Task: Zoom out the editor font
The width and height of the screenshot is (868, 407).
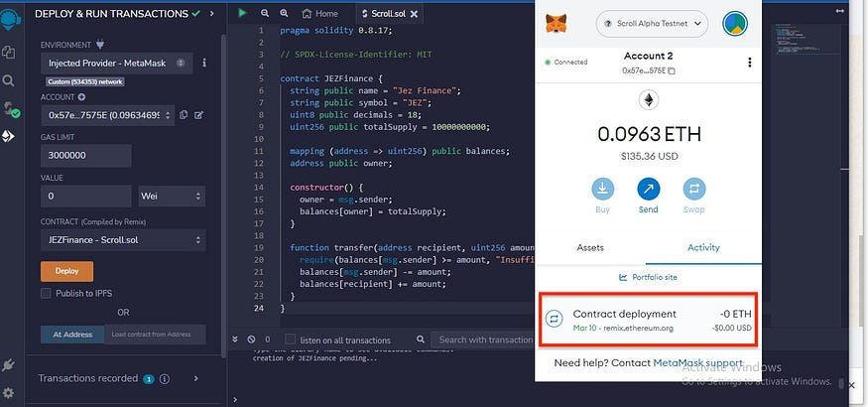Action: (x=265, y=13)
